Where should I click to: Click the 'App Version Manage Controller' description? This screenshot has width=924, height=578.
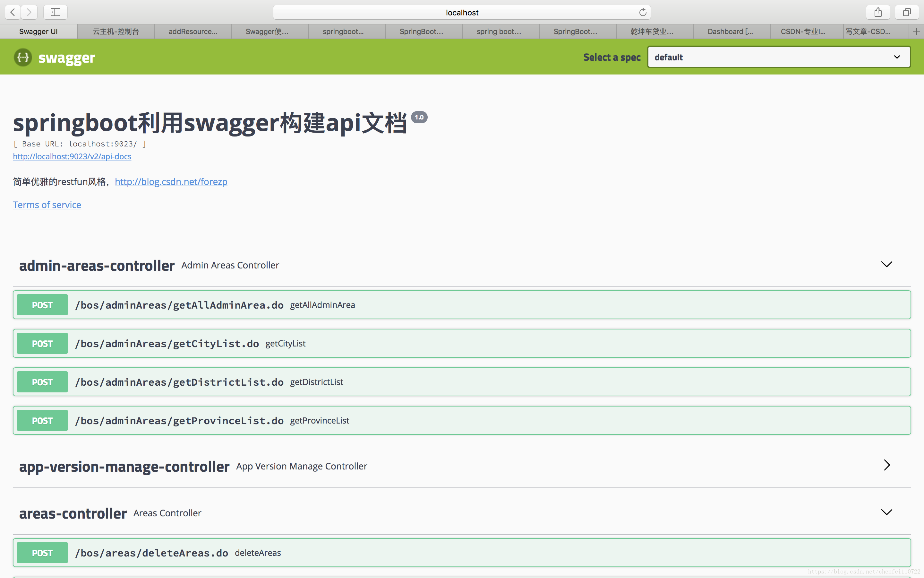pos(302,466)
